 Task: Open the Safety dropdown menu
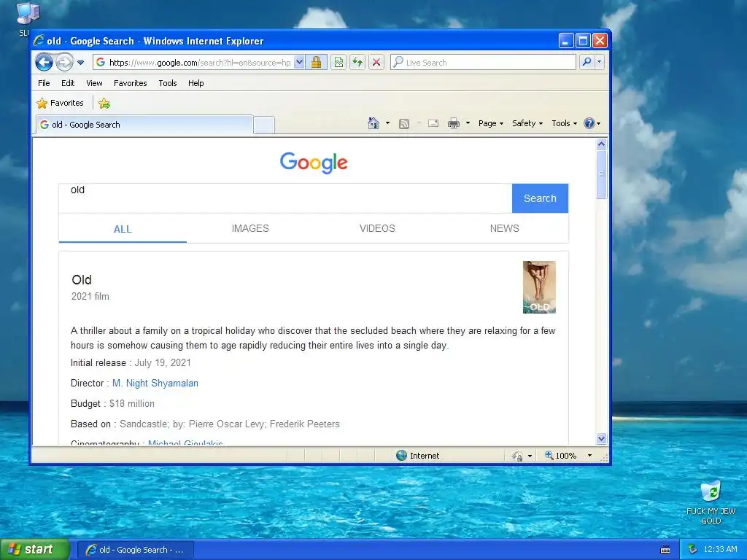(x=527, y=123)
